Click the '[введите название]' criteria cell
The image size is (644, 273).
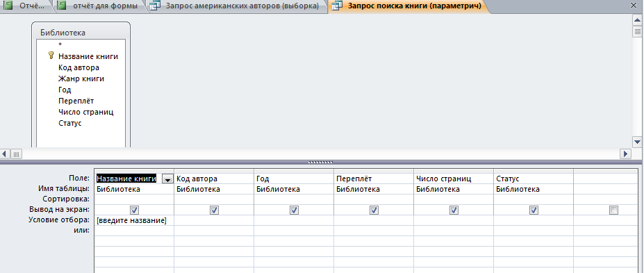pos(134,220)
